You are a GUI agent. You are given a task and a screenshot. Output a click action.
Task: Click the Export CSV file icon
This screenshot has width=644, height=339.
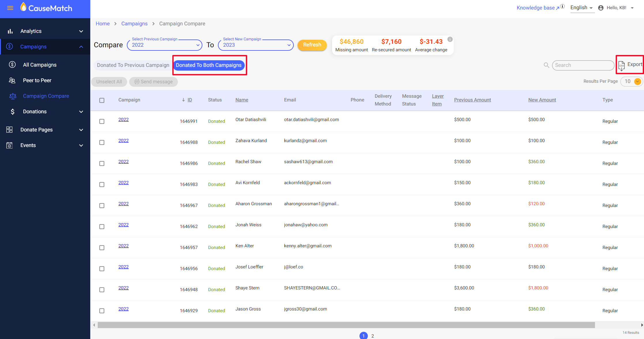(x=622, y=65)
